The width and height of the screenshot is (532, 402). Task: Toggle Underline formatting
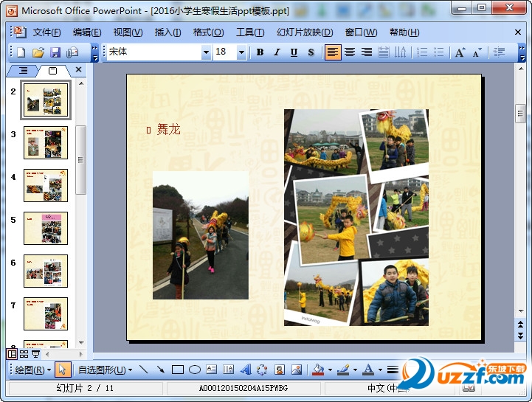294,52
